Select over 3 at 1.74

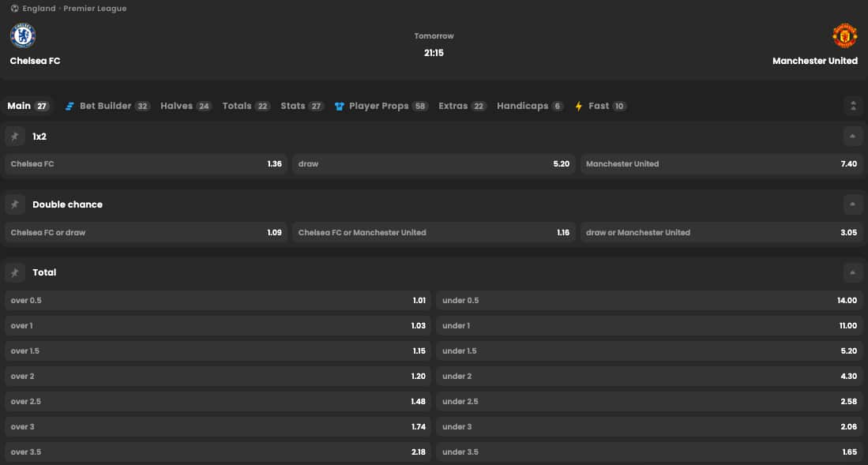pyautogui.click(x=218, y=427)
